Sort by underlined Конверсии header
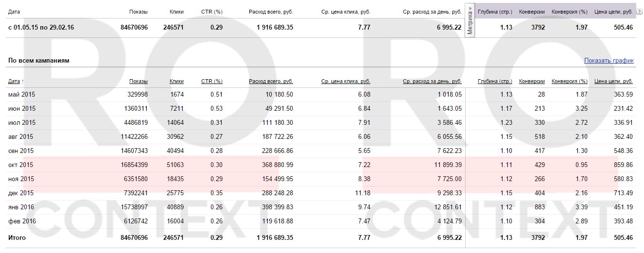 (532, 81)
